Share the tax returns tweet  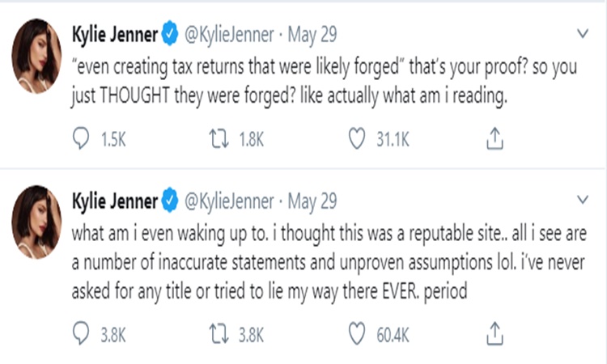(x=494, y=140)
